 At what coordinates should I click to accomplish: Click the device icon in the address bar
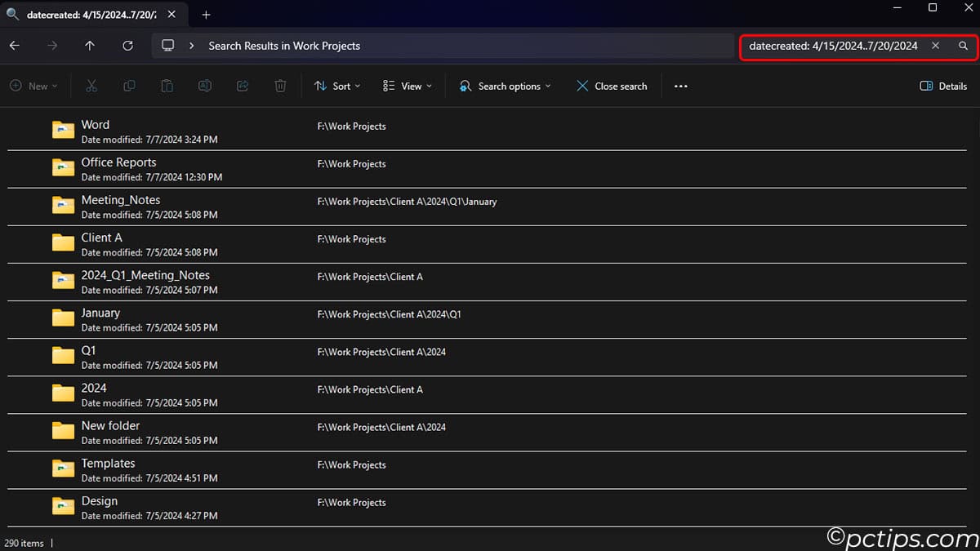tap(169, 46)
